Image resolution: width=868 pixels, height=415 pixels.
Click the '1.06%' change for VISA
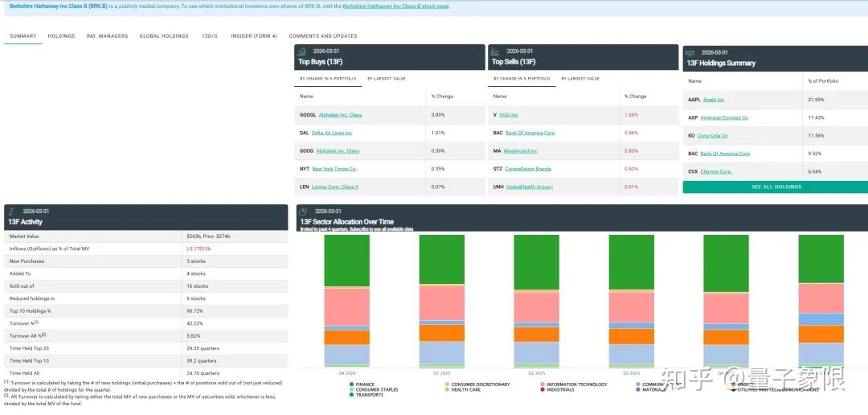pyautogui.click(x=631, y=115)
